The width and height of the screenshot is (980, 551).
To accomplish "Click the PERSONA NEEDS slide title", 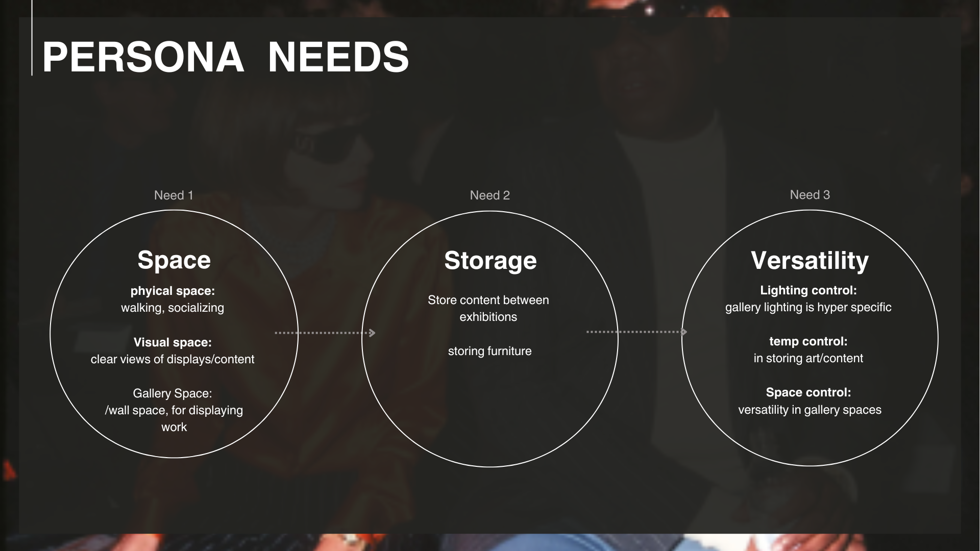I will click(x=225, y=57).
